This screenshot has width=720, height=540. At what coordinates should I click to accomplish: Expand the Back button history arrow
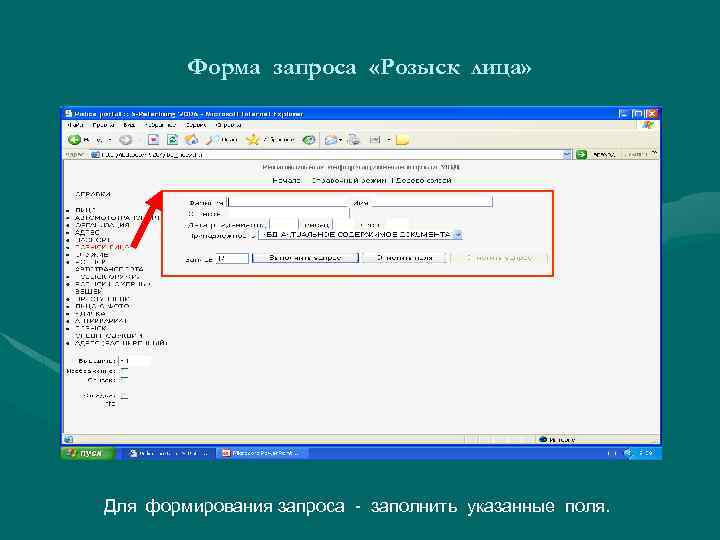point(110,140)
